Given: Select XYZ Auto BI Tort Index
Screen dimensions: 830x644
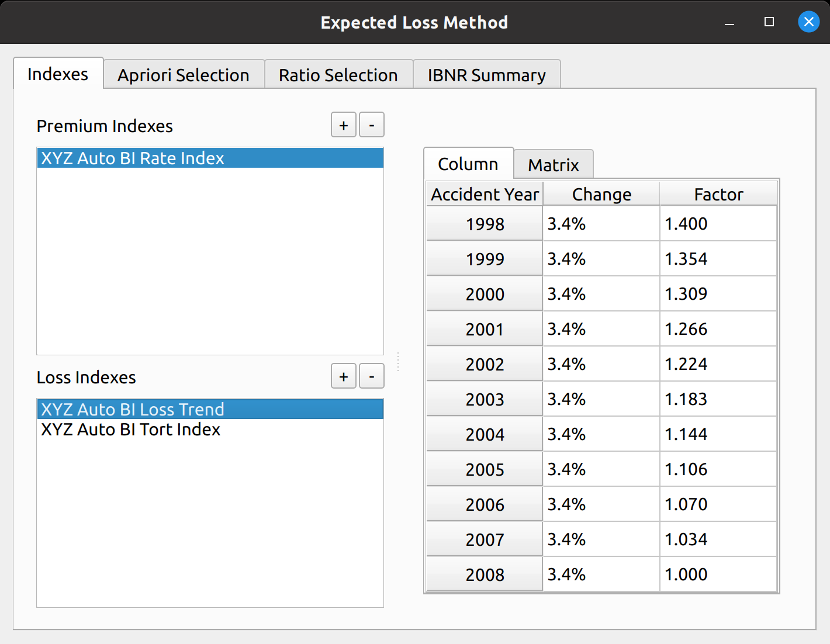Looking at the screenshot, I should click(130, 430).
